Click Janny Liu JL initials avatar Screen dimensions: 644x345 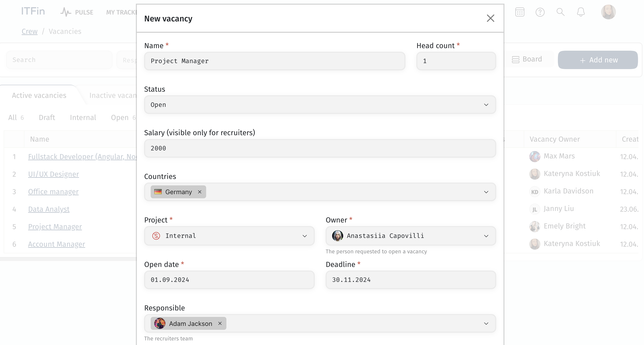pos(535,209)
